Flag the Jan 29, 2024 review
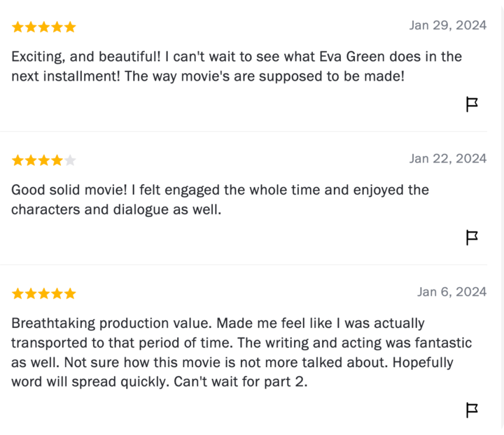The height and width of the screenshot is (435, 504). (472, 104)
